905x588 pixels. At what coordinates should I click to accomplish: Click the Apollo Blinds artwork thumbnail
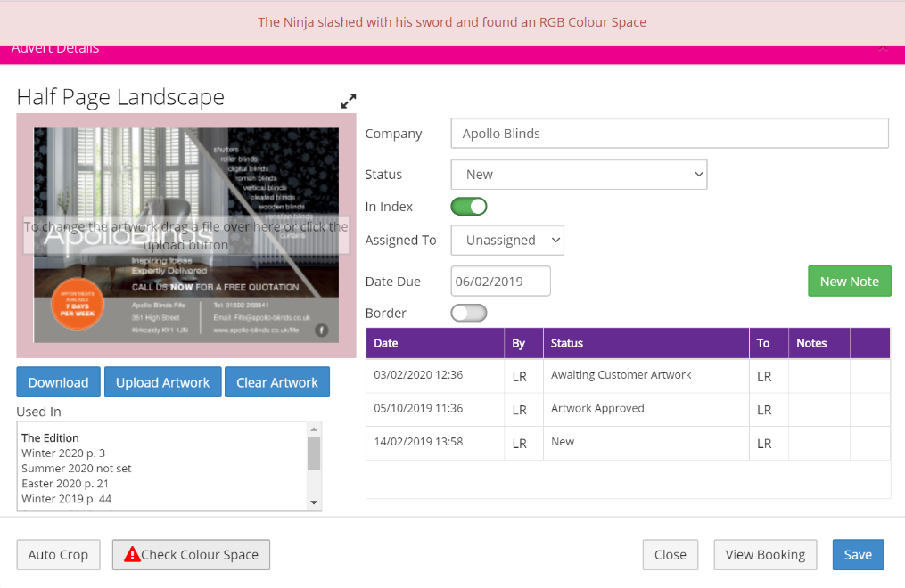coord(186,235)
